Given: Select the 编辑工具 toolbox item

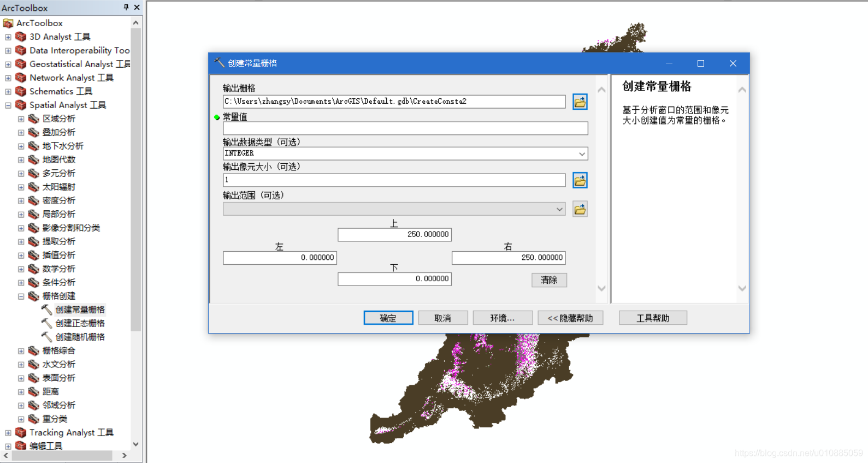Looking at the screenshot, I should [x=46, y=446].
